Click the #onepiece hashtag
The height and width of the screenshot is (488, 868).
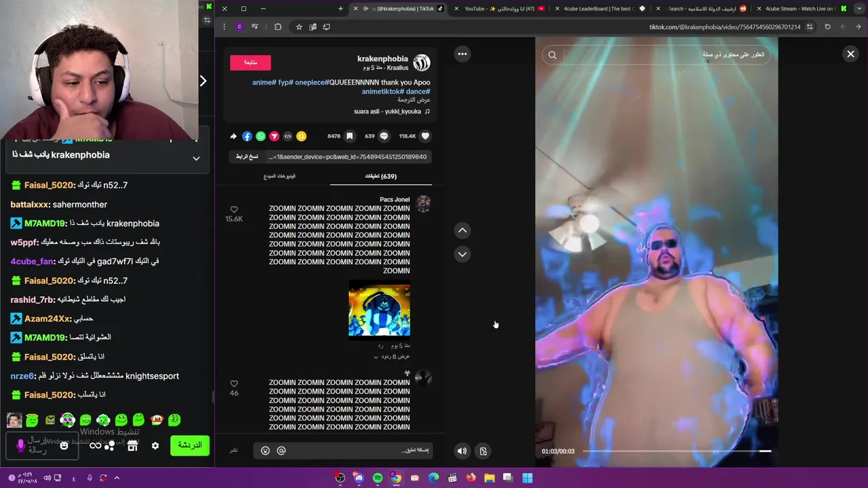click(313, 83)
